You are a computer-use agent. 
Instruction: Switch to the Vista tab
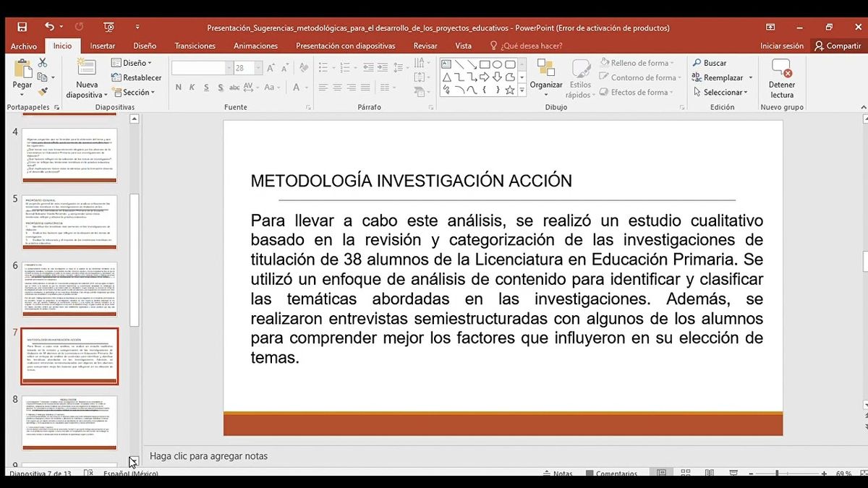point(463,46)
